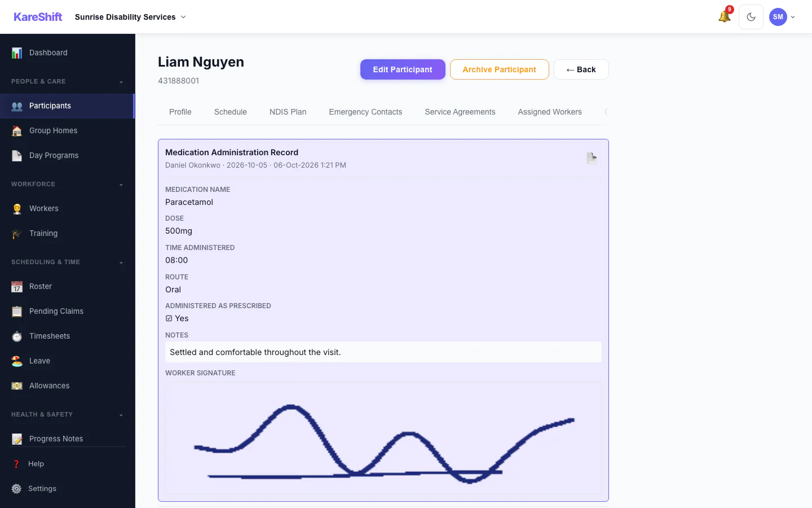Click the Group Homes house icon
812x508 pixels.
17,130
